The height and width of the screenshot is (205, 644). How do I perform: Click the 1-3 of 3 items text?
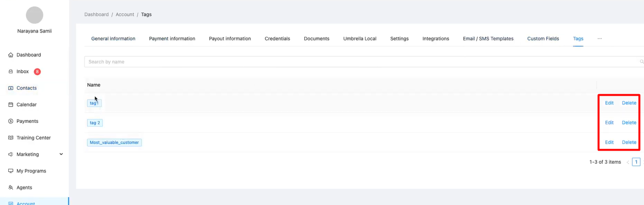pyautogui.click(x=605, y=162)
